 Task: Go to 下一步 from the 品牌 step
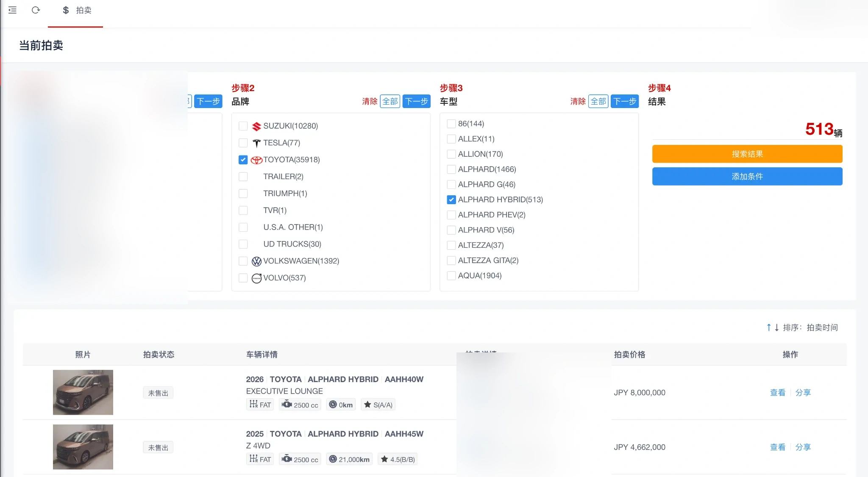[x=416, y=101]
